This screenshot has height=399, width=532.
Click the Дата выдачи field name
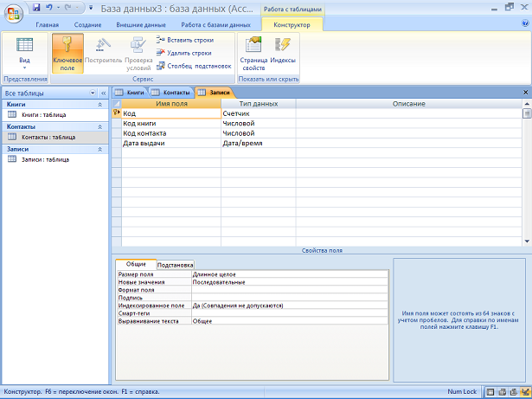[x=171, y=144]
